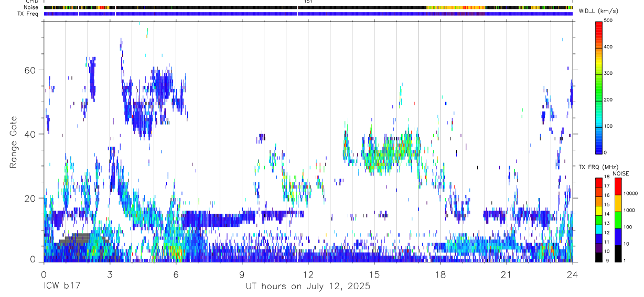
Task: Click the 400 tick on width color bar
Action: (608, 47)
